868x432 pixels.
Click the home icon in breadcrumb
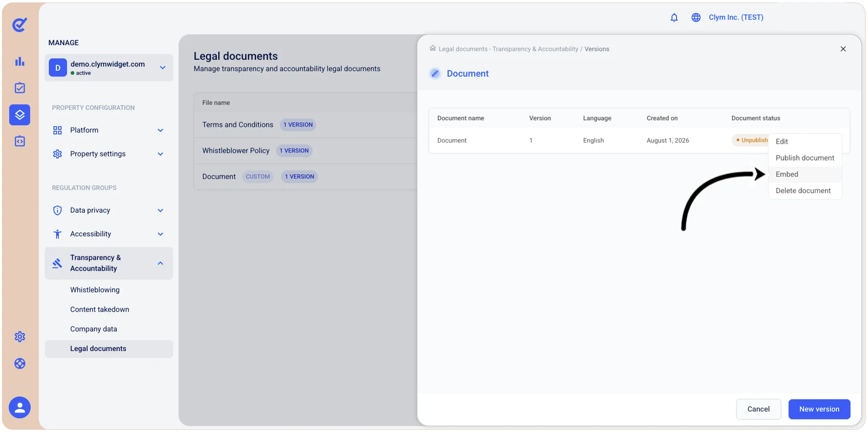coord(432,48)
